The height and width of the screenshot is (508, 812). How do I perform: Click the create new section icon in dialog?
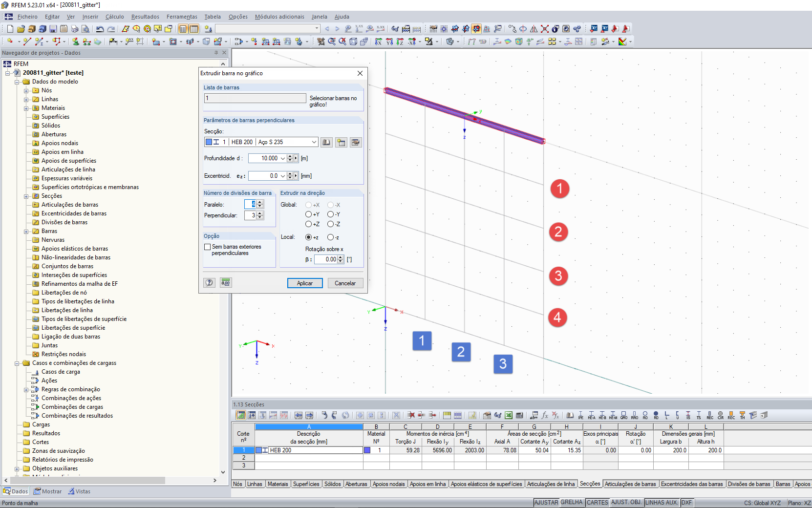click(341, 142)
